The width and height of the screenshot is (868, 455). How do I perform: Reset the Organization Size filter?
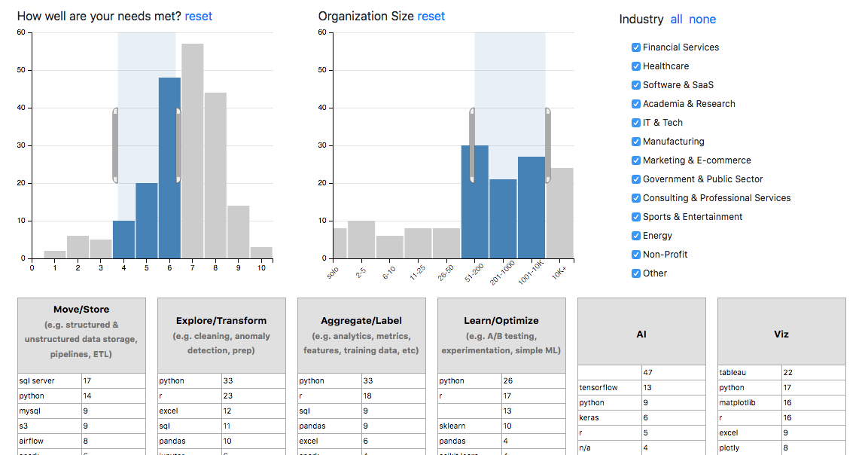(431, 16)
